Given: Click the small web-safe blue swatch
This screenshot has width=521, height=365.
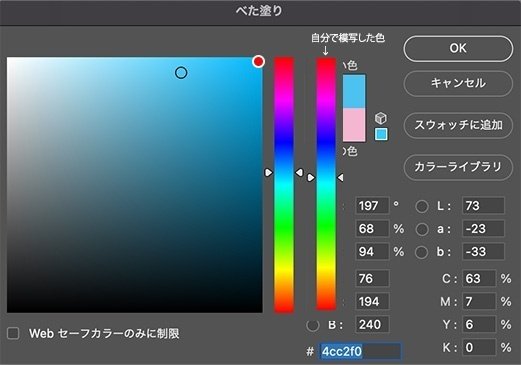Looking at the screenshot, I should 381,134.
